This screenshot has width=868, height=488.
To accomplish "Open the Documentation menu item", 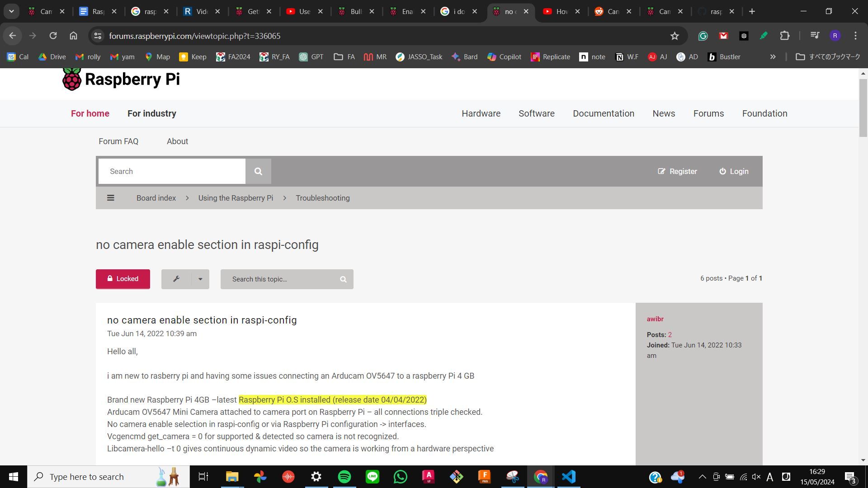I will tap(604, 113).
